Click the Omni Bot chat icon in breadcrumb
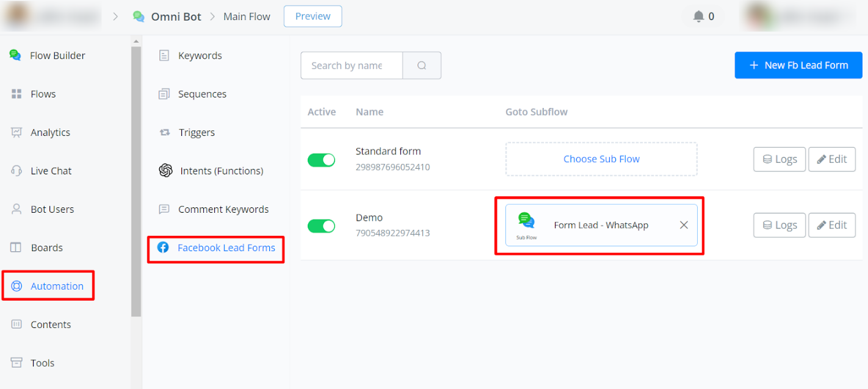The width and height of the screenshot is (868, 389). point(139,16)
